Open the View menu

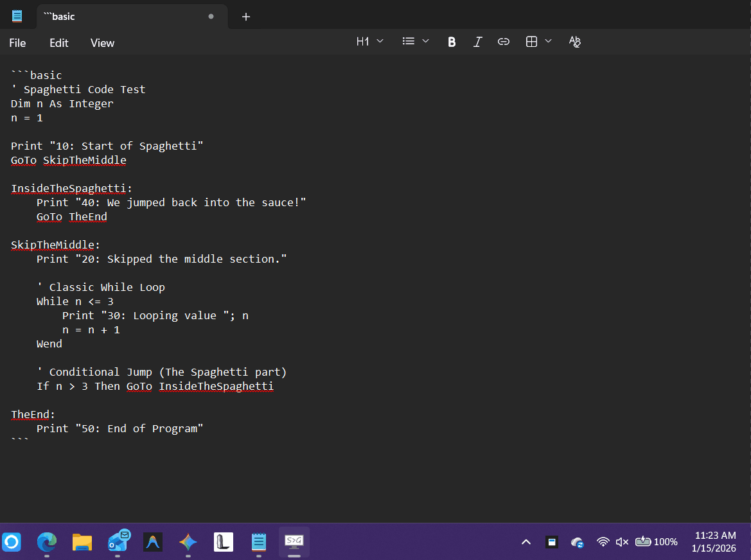(x=102, y=43)
